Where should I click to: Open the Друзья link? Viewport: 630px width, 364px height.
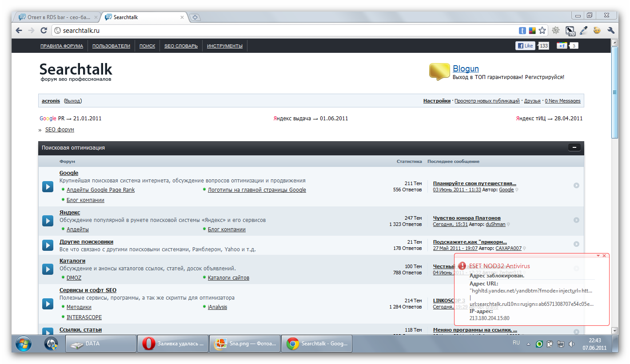(532, 101)
